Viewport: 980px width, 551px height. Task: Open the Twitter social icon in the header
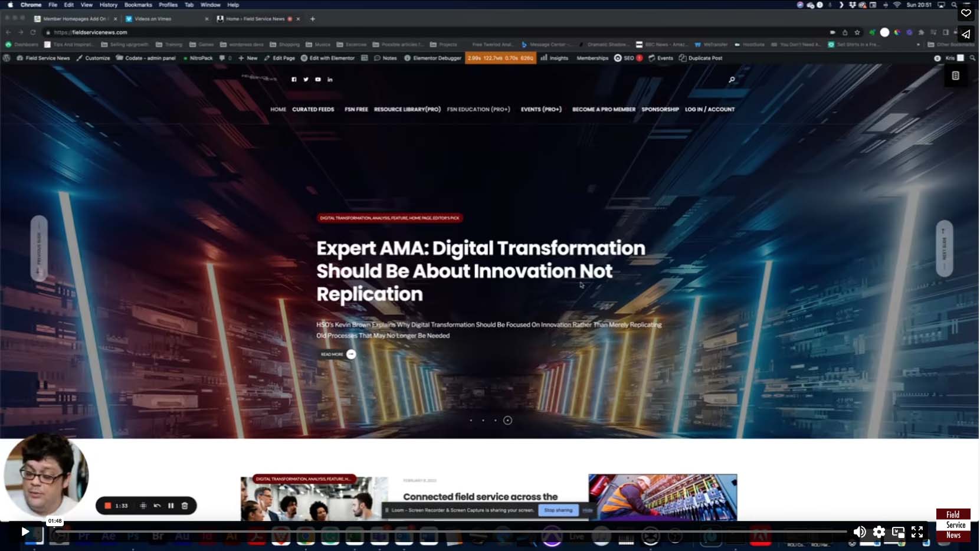306,80
